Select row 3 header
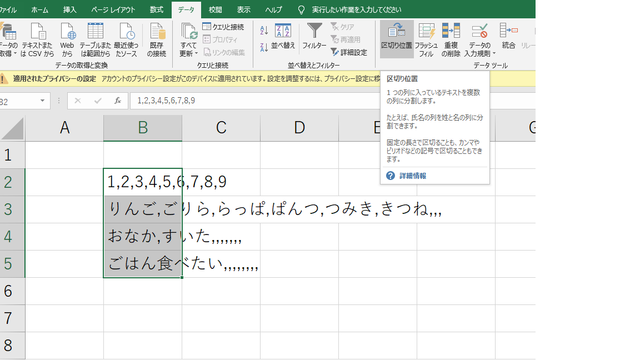This screenshot has height=360, width=640. pyautogui.click(x=12, y=209)
